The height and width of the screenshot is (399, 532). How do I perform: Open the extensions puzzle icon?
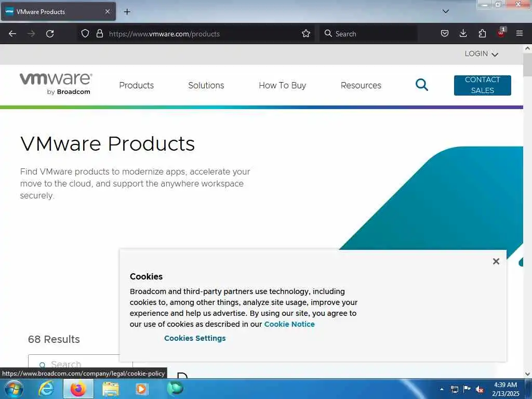click(x=482, y=33)
